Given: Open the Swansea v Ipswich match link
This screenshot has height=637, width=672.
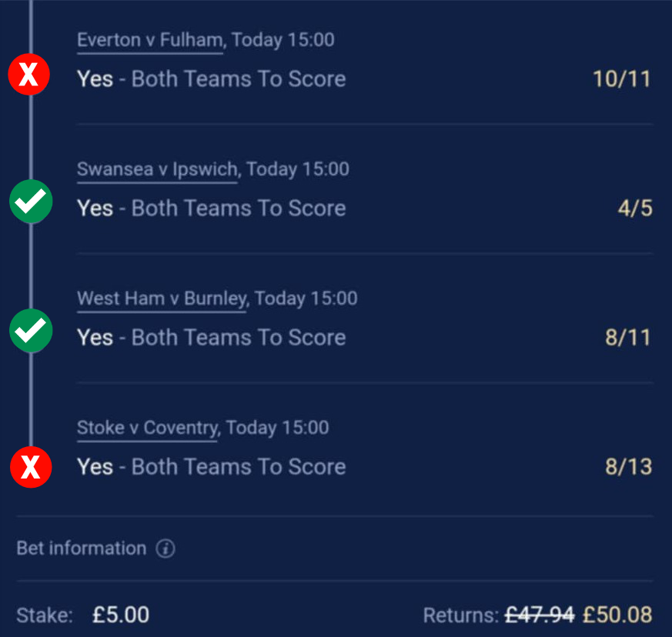Looking at the screenshot, I should point(157,169).
